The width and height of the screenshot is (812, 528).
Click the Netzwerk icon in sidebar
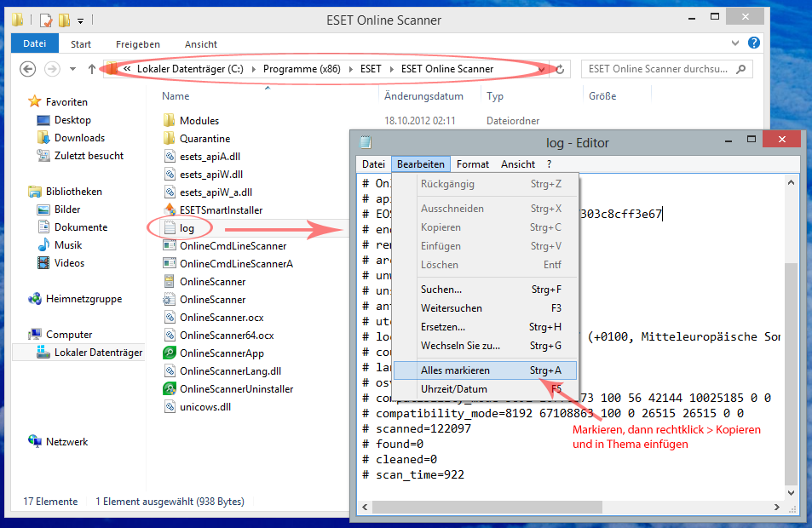coord(35,441)
